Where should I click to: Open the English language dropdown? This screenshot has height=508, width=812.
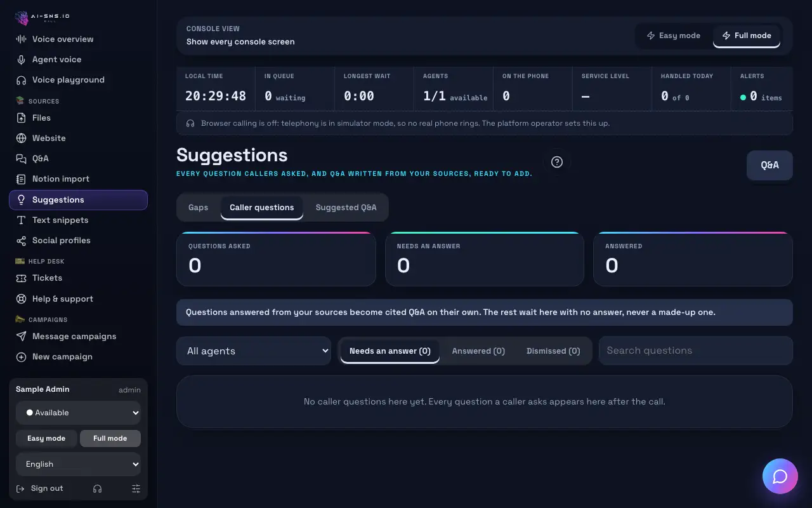78,464
